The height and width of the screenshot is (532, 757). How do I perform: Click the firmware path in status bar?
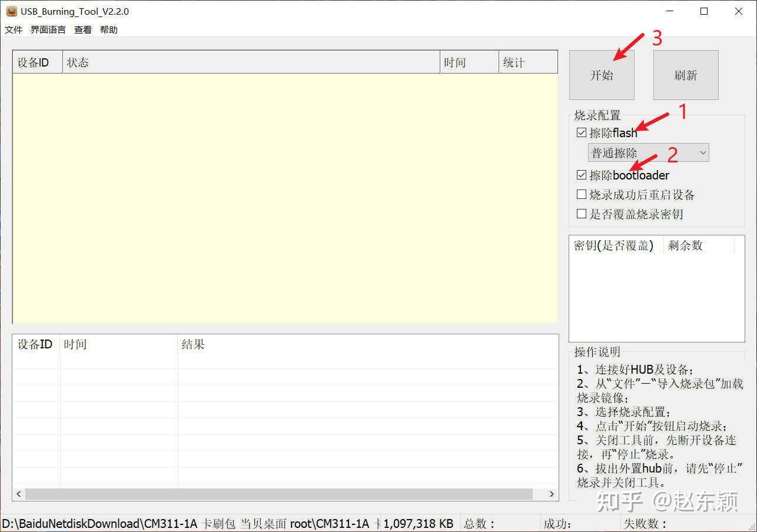tap(190, 524)
